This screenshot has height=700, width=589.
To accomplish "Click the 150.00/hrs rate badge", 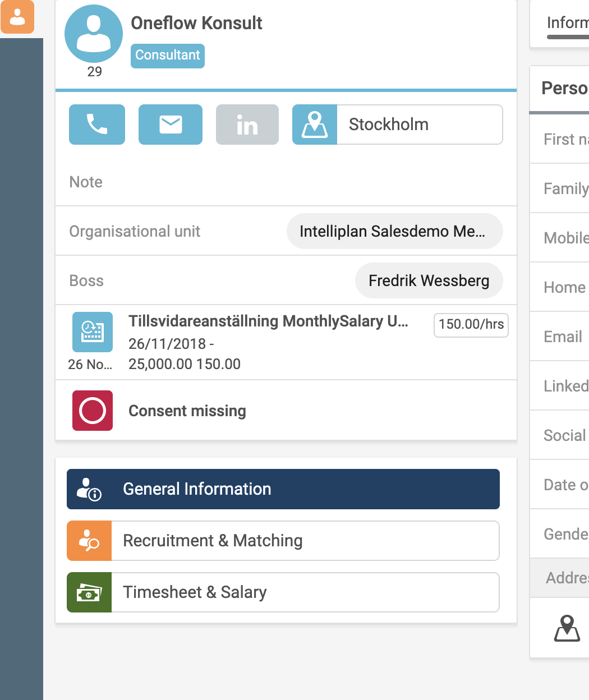I will click(x=471, y=325).
